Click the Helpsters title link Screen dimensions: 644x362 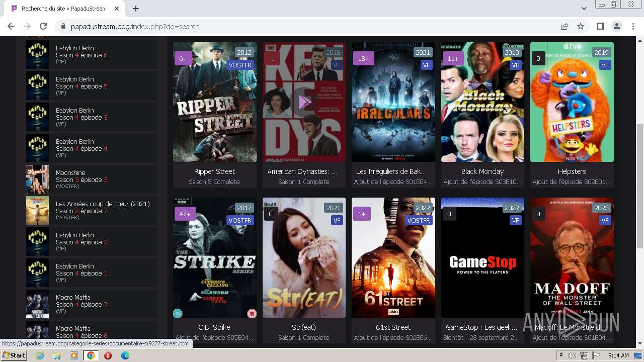[572, 171]
